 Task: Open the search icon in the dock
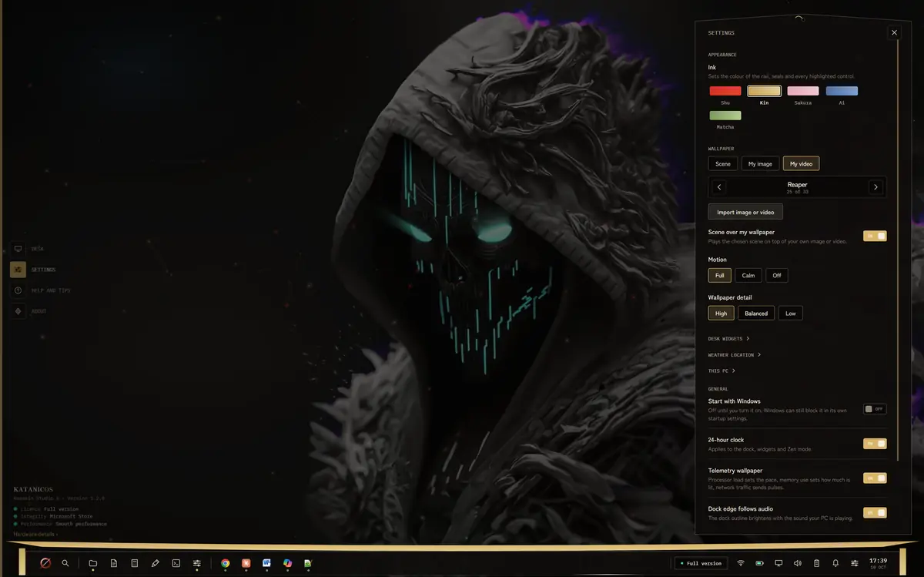(x=65, y=563)
